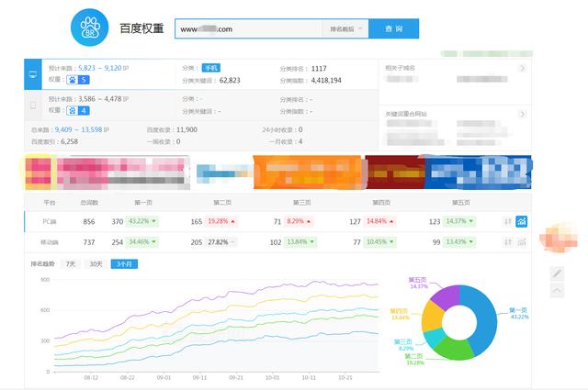Click the domain input field
Screen dimensions: 588x390
pyautogui.click(x=248, y=29)
